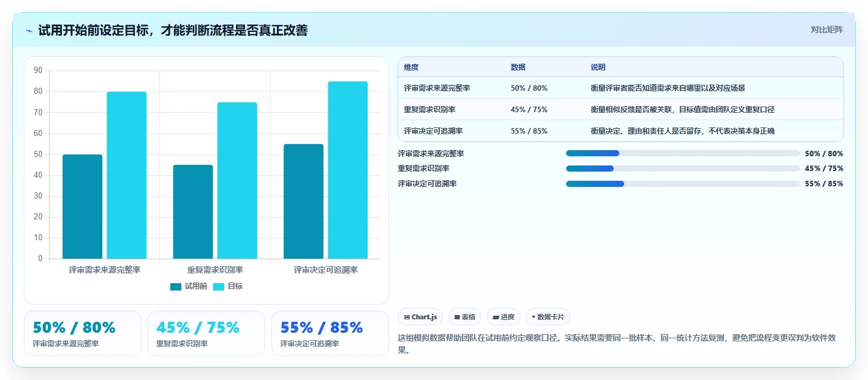Viewport: 868px width, 380px height.
Task: Click the lightning icon beside the title
Action: click(x=29, y=31)
